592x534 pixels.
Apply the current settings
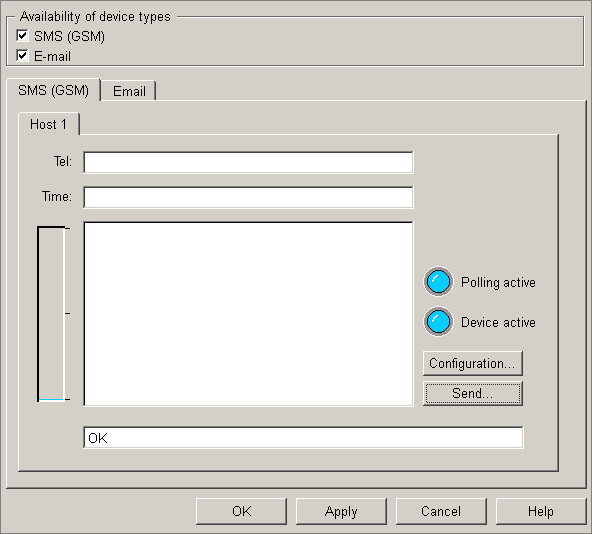341,511
